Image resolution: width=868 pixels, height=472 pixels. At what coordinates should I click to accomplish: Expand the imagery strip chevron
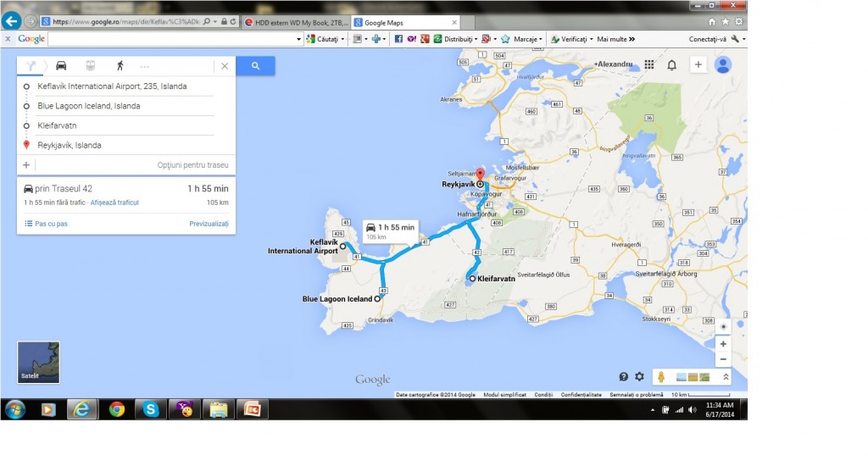click(x=726, y=377)
